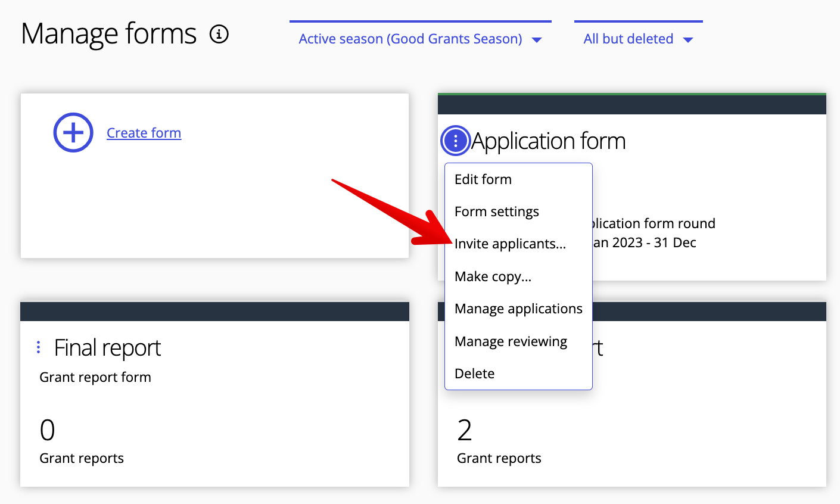The width and height of the screenshot is (840, 504).
Task: Click the 2 Grant reports count
Action: pos(465,430)
